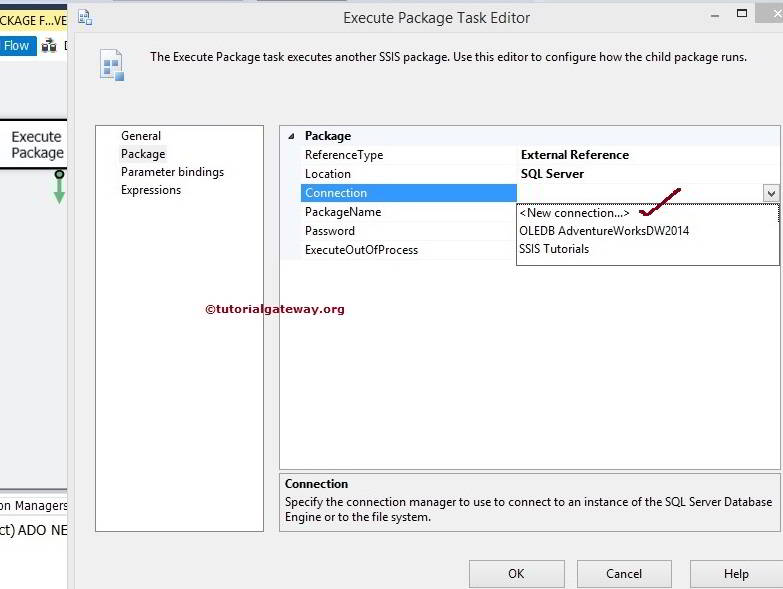Viewport: 783px width, 589px height.
Task: Select the Package page in left pane
Action: (x=143, y=154)
